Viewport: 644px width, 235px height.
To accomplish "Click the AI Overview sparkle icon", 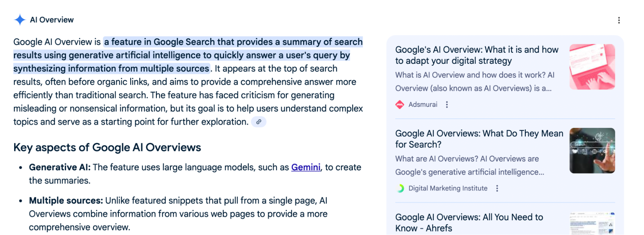I will point(20,20).
